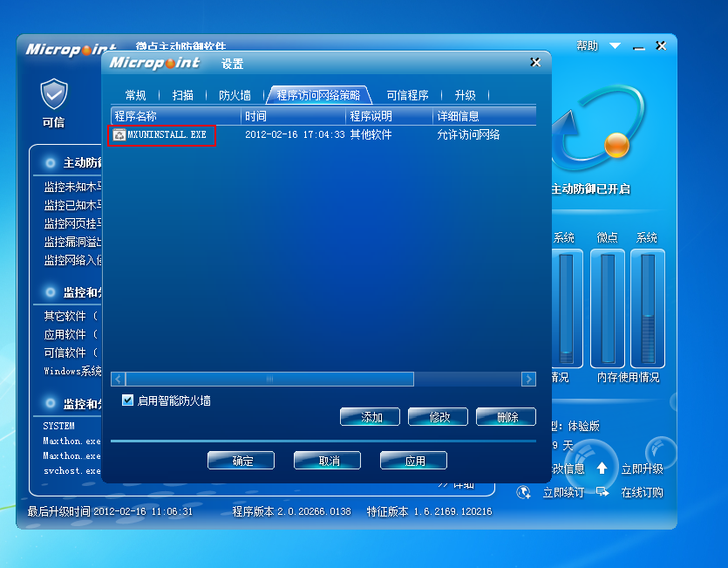Open the dropdown arrow next to 帮助
The width and height of the screenshot is (728, 568).
(x=616, y=45)
